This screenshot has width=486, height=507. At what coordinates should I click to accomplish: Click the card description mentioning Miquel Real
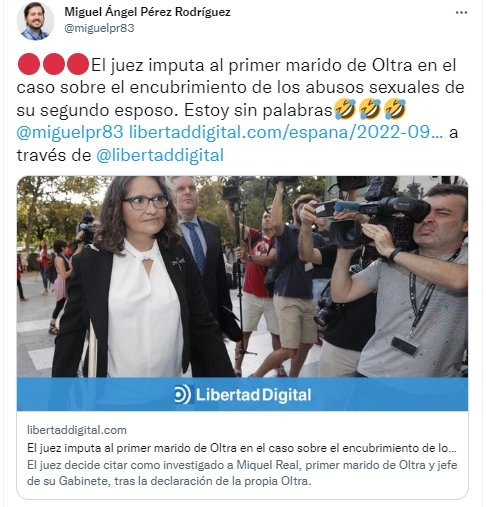(x=242, y=473)
